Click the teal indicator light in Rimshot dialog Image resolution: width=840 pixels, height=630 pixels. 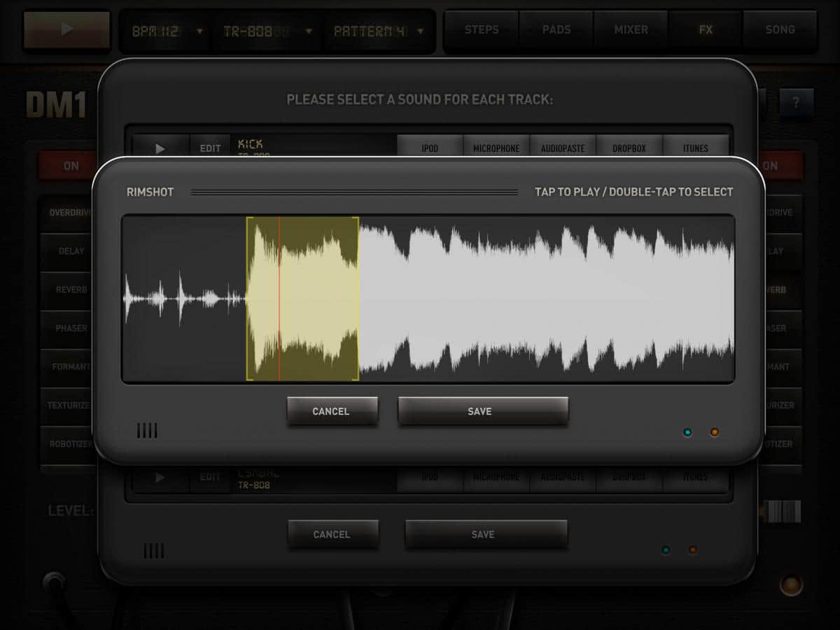tap(687, 433)
